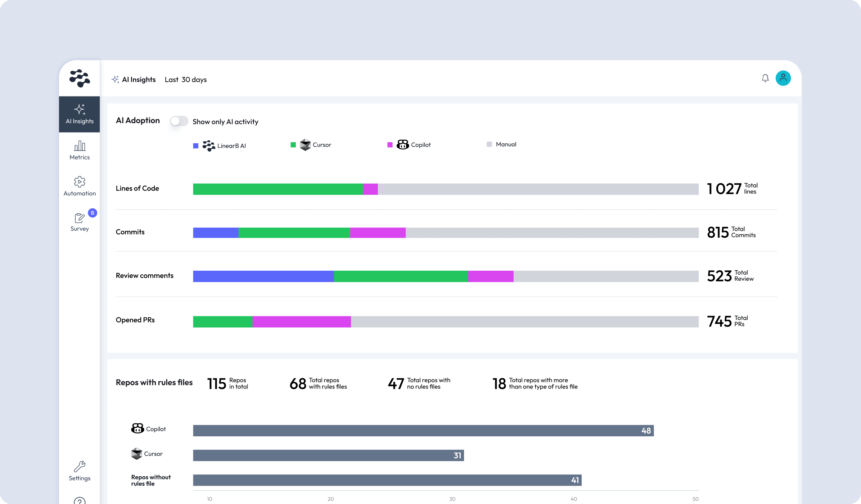The image size is (861, 504).
Task: Click the blue LinearB segment in Review comments
Action: coord(263,276)
